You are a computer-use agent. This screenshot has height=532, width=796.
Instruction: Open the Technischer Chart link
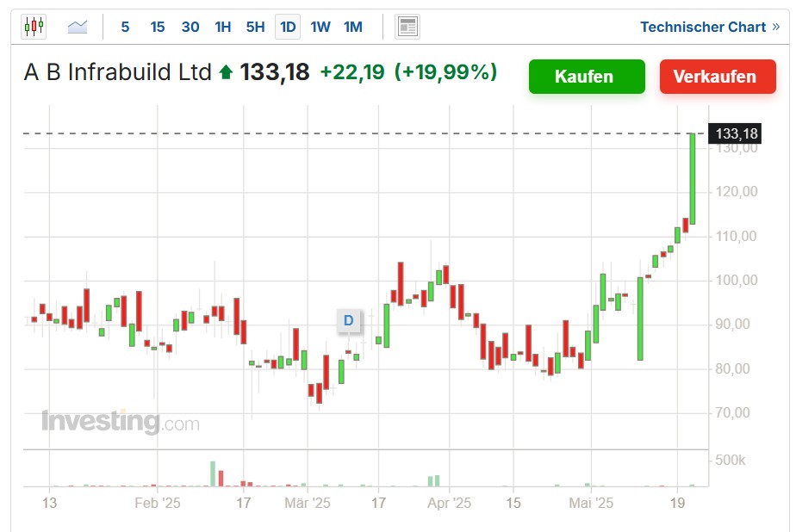710,27
